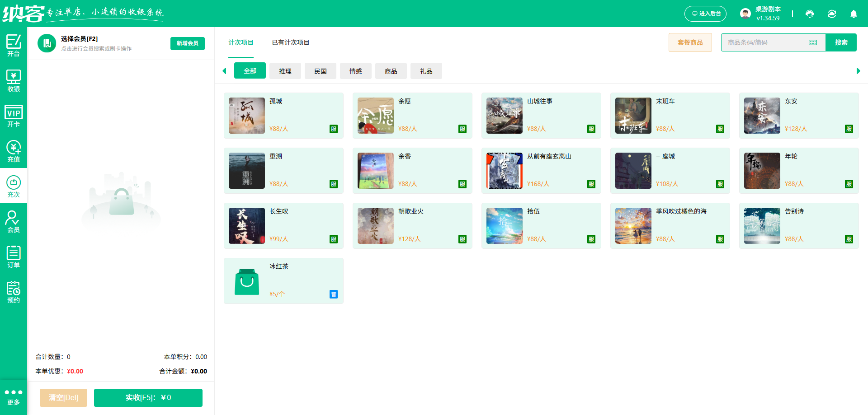Select the 推理 category filter
This screenshot has width=868, height=415.
pyautogui.click(x=285, y=71)
